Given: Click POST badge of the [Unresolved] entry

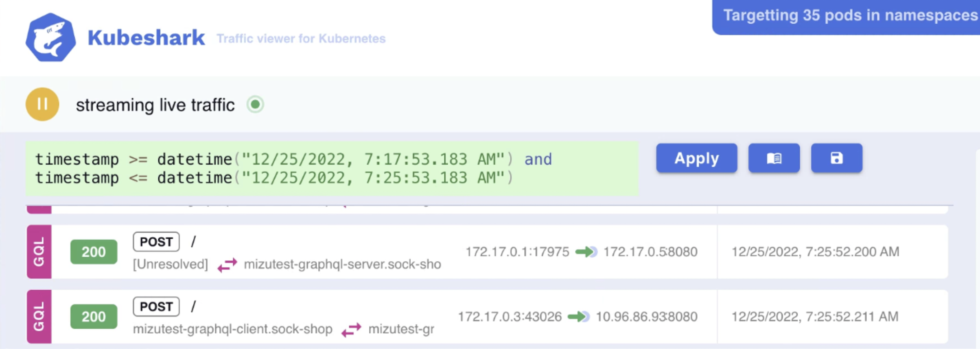Looking at the screenshot, I should tap(156, 242).
